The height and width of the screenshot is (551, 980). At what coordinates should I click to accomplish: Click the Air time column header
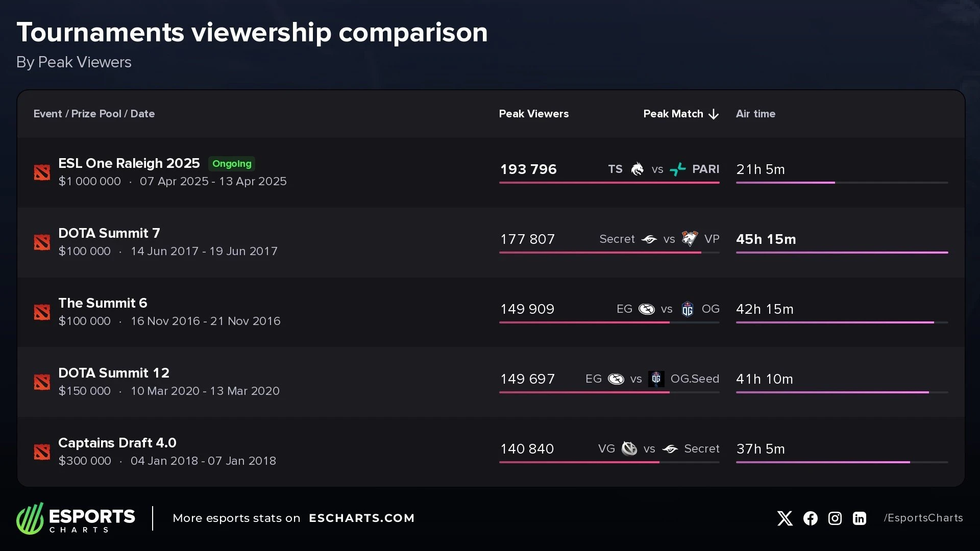[x=755, y=114]
